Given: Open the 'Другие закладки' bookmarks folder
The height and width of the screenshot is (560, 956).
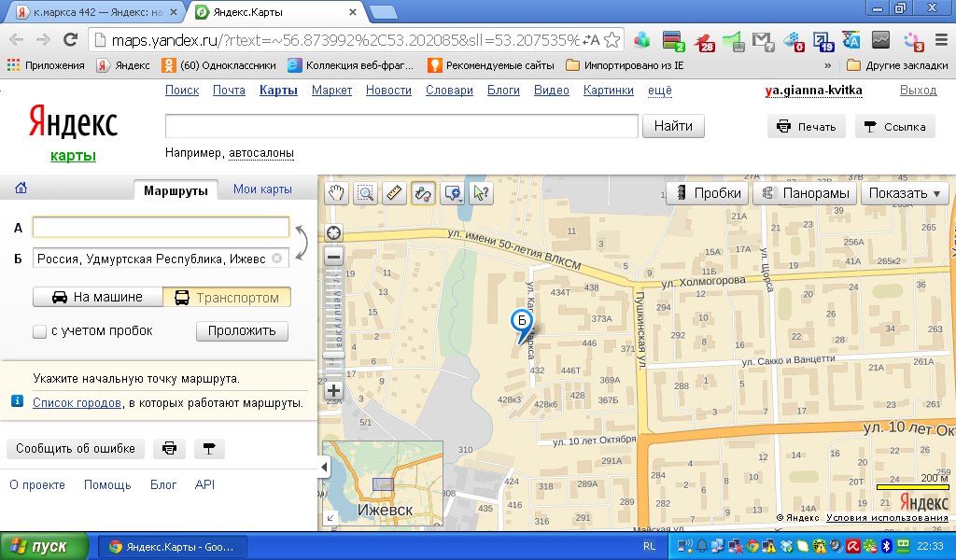Looking at the screenshot, I should pyautogui.click(x=897, y=65).
